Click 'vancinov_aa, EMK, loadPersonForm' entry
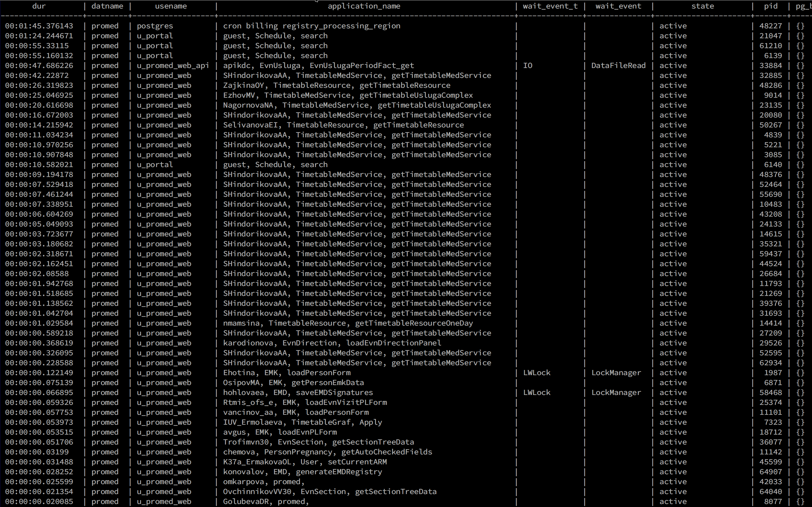The width and height of the screenshot is (812, 507). (296, 412)
